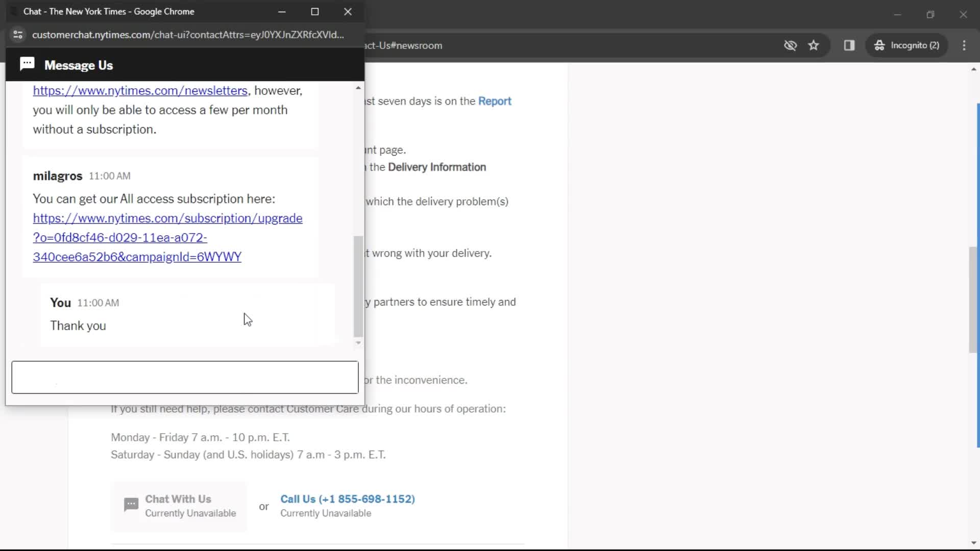Image resolution: width=980 pixels, height=551 pixels.
Task: Click 'Currently Unavailable' under Call Us
Action: (326, 513)
